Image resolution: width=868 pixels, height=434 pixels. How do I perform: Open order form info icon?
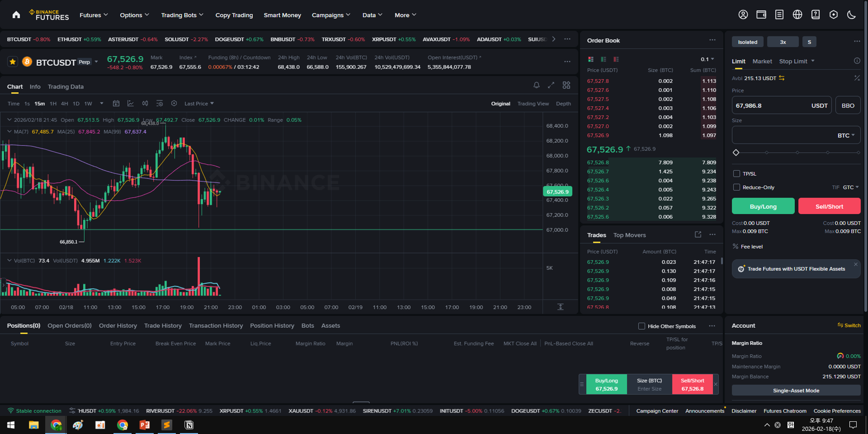coord(857,61)
